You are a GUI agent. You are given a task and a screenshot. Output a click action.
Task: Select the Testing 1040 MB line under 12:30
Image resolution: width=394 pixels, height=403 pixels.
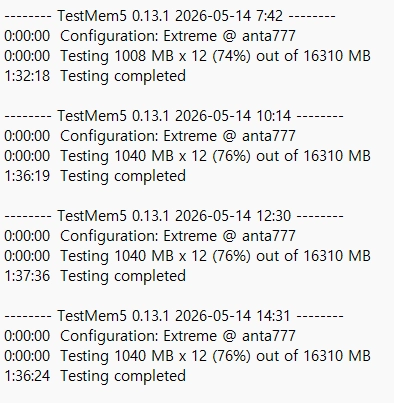(187, 256)
